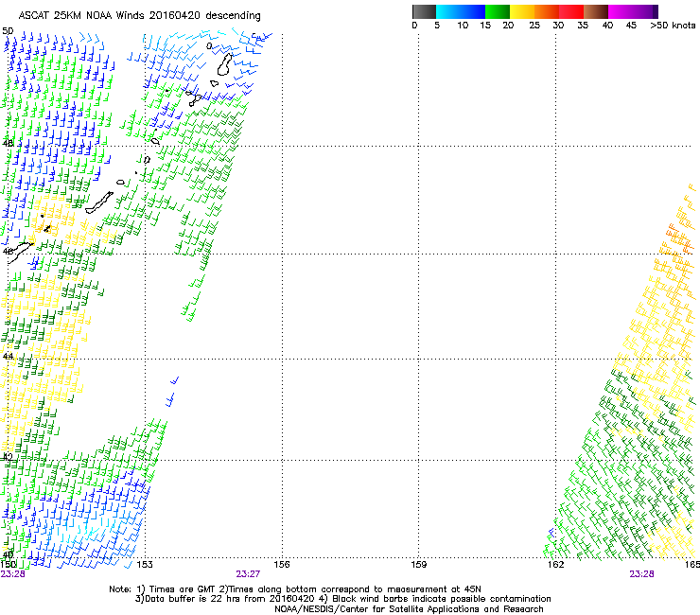Click the latitude '40' axis label

tap(8, 554)
